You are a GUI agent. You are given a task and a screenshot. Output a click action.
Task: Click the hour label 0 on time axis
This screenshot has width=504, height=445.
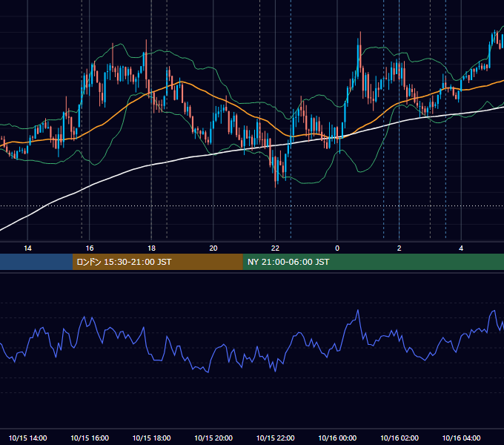(337, 248)
